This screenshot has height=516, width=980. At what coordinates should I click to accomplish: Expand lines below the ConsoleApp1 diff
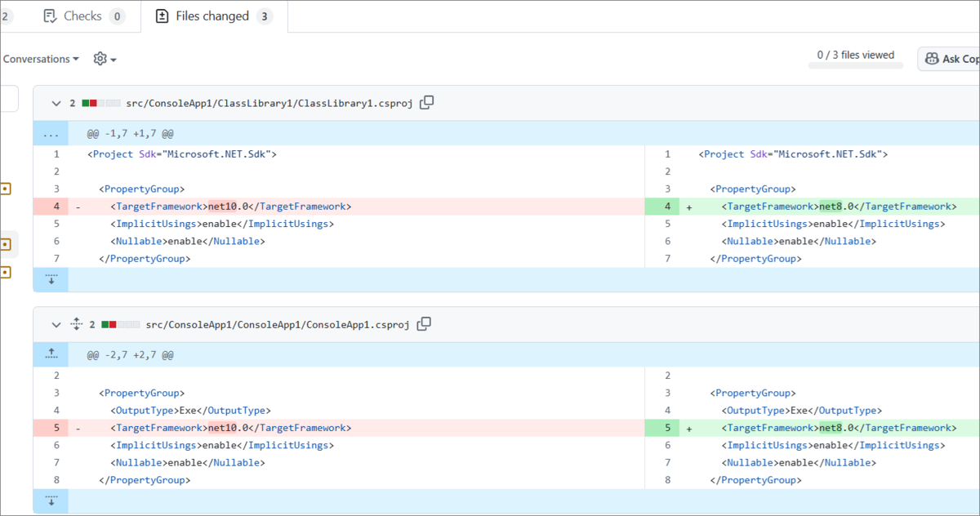click(x=51, y=500)
